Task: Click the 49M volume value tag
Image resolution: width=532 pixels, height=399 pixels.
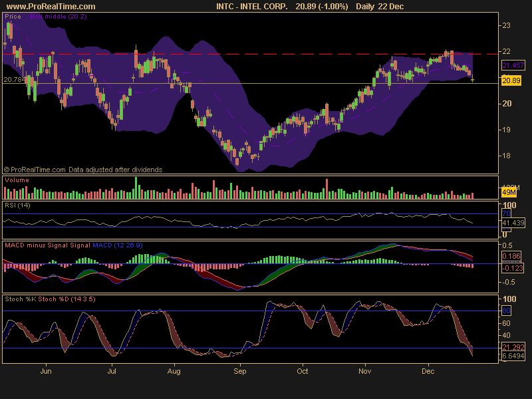Action: coord(509,193)
